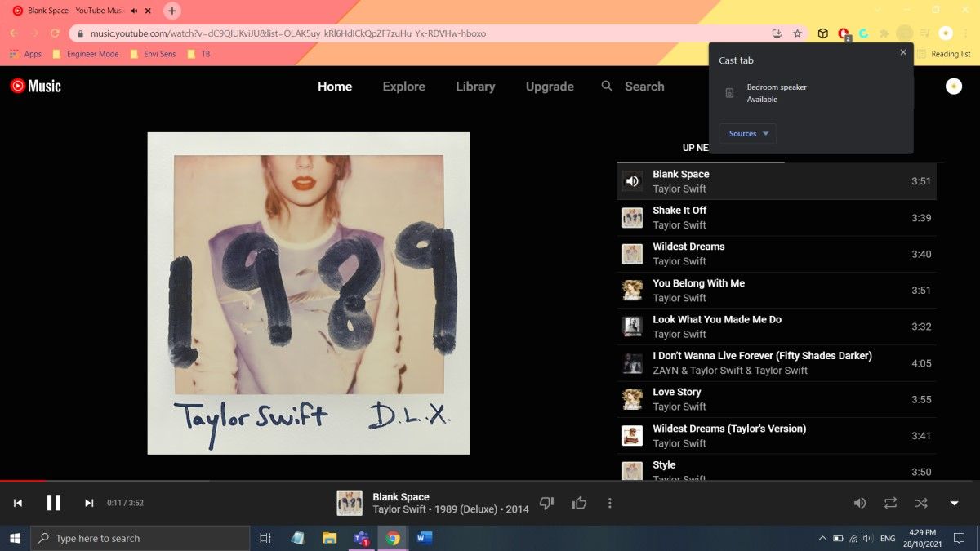Image resolution: width=980 pixels, height=551 pixels.
Task: Skip to the next track
Action: click(x=89, y=503)
